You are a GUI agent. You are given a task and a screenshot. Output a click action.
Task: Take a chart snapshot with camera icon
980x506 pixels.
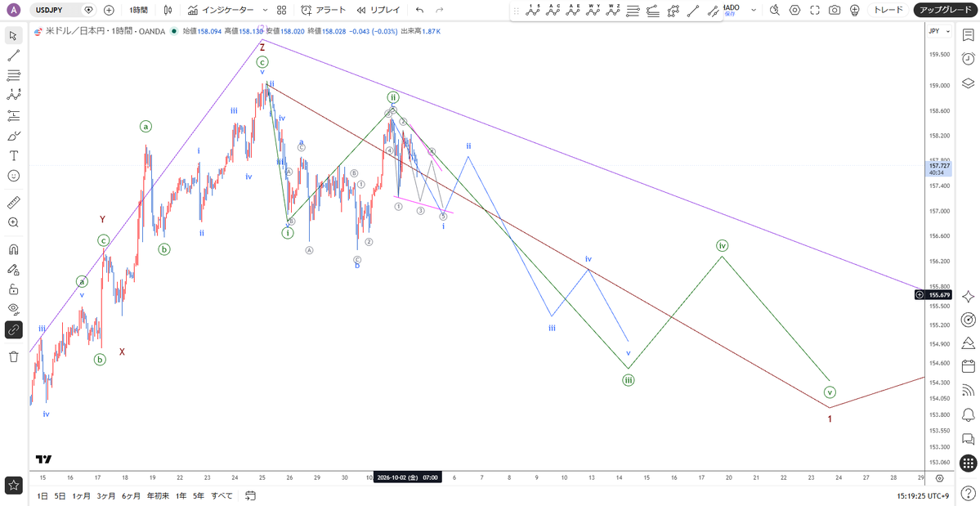point(835,10)
